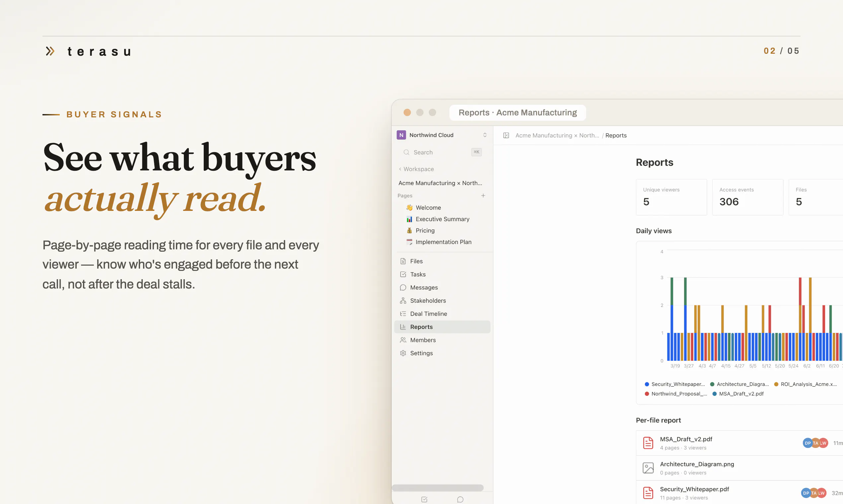The height and width of the screenshot is (504, 843).
Task: Open the Files menu label
Action: pos(416,261)
